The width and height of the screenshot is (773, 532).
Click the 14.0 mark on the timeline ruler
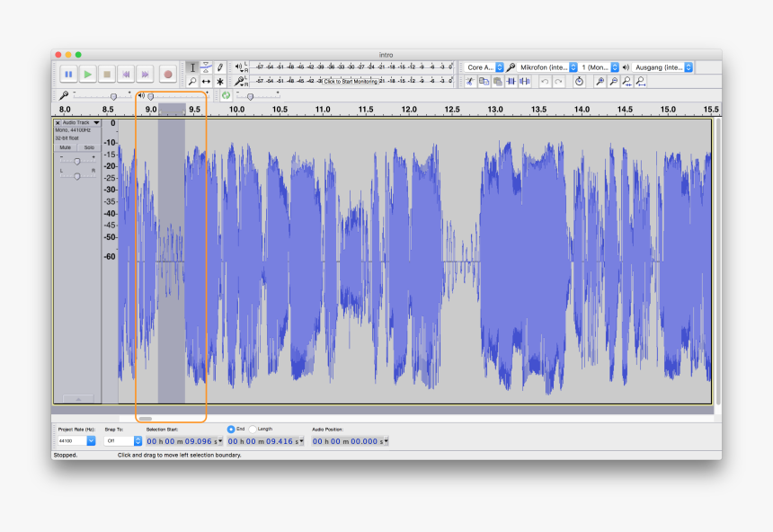click(582, 110)
